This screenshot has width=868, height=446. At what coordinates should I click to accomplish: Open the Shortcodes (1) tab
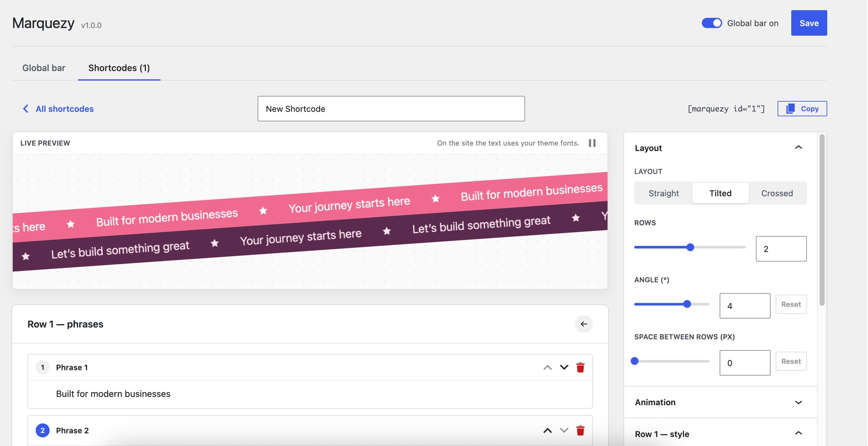pos(119,68)
